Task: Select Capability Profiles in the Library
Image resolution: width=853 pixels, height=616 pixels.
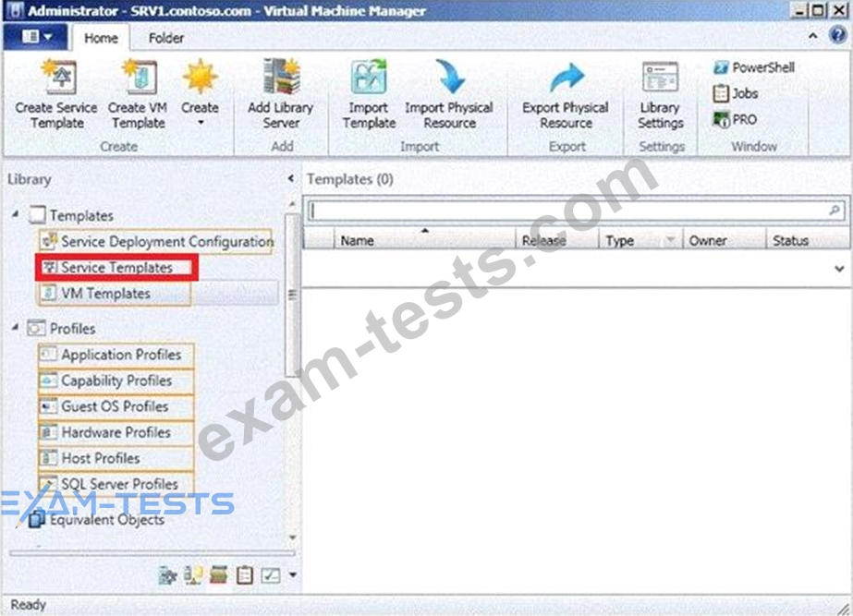Action: click(116, 380)
